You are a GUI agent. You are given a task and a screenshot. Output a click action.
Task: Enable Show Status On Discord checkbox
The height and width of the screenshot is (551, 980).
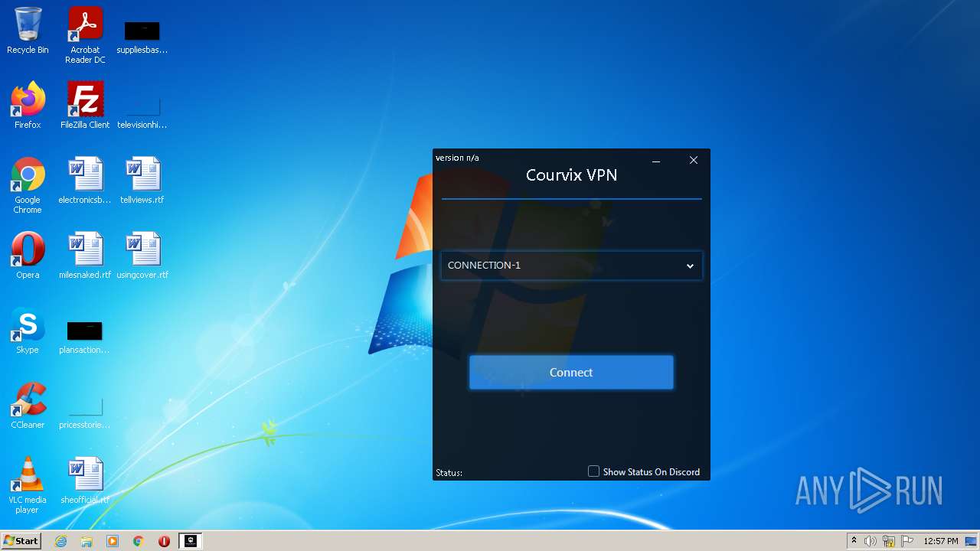(x=593, y=471)
